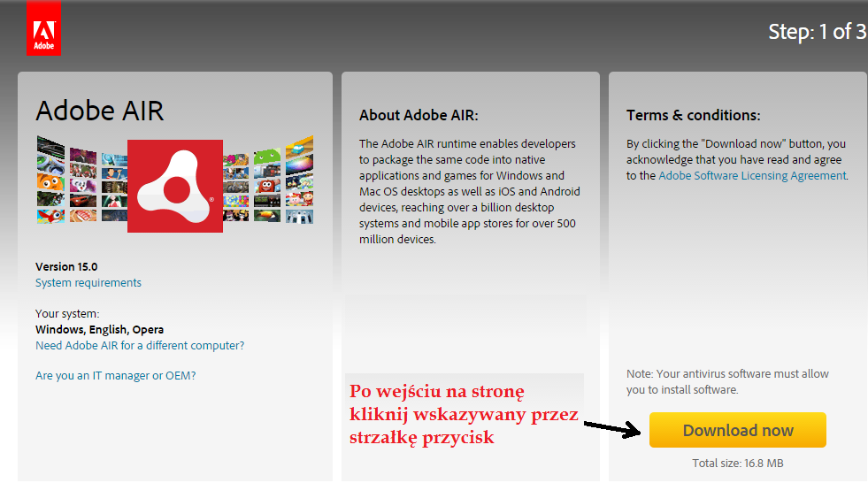Click the Adobe AIR red logo image
868x483 pixels.
point(175,186)
